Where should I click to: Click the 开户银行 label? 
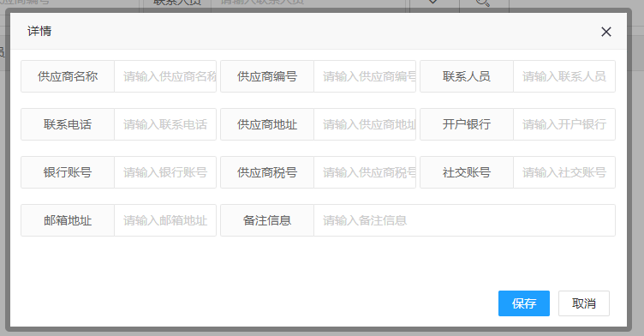[467, 124]
